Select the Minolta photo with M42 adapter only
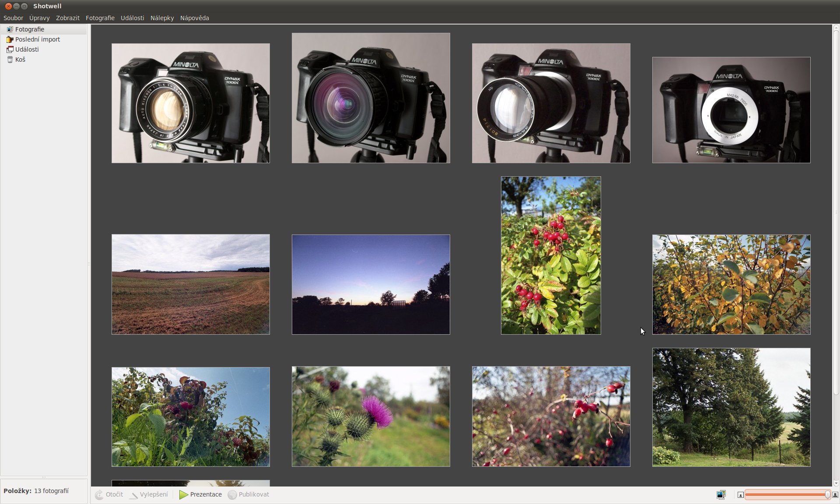Image resolution: width=840 pixels, height=504 pixels. click(x=731, y=110)
